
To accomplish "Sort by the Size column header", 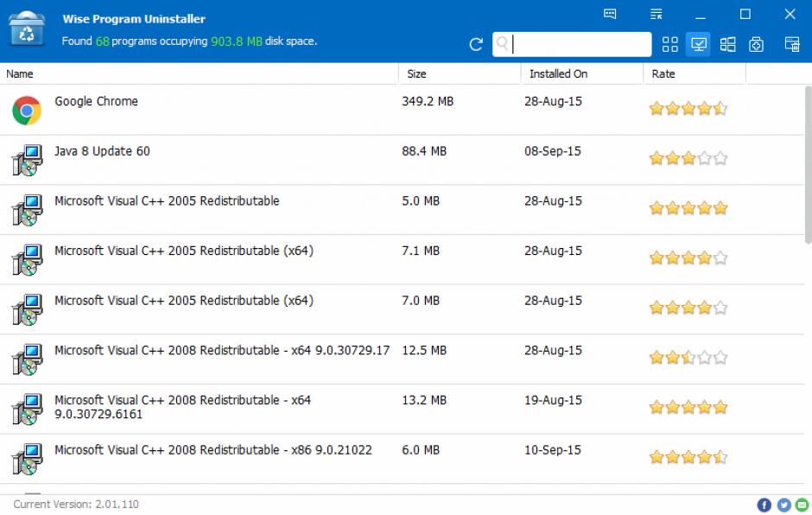I will click(x=460, y=73).
